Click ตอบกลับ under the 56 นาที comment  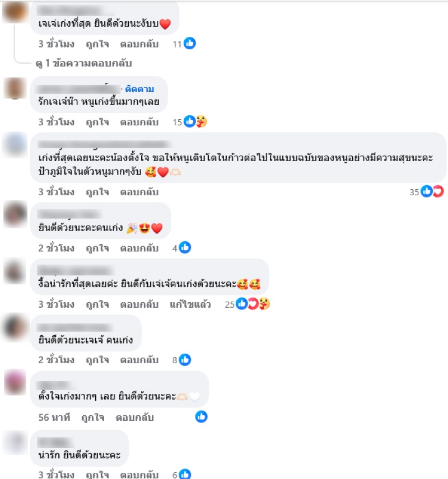pos(134,417)
